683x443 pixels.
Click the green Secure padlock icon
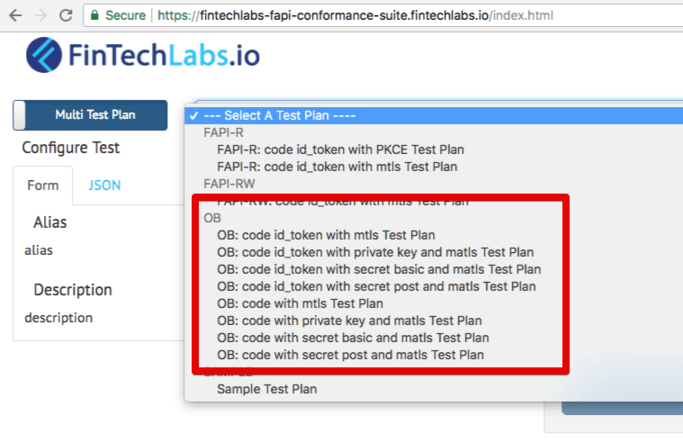(95, 16)
